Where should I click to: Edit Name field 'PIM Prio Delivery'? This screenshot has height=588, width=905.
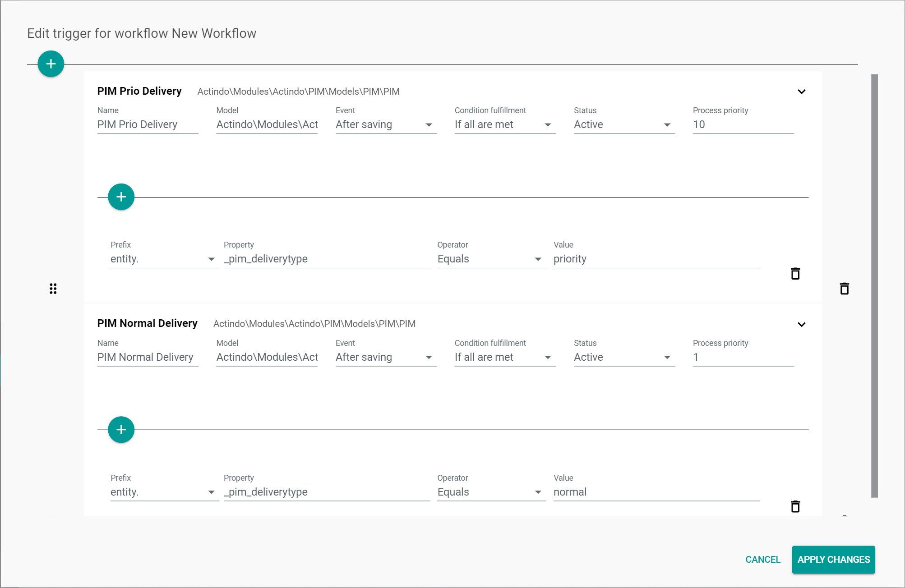(x=148, y=124)
